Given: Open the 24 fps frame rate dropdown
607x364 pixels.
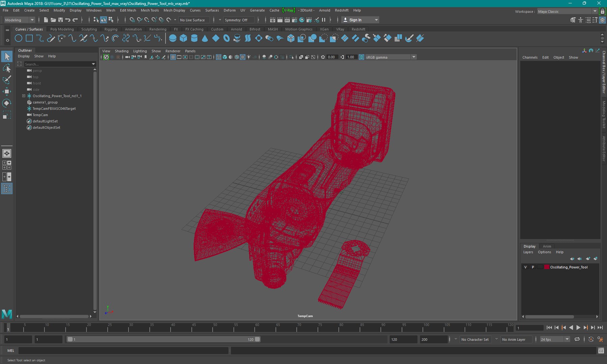Looking at the screenshot, I should click(555, 339).
